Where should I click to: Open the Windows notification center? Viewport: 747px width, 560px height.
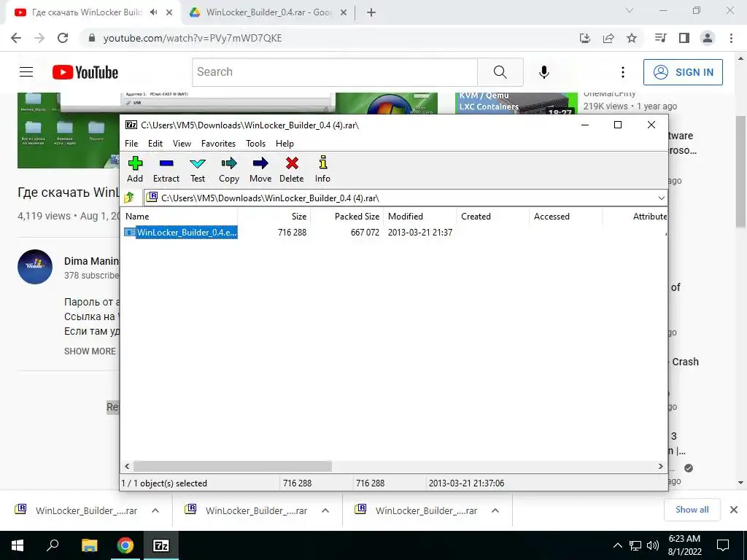[x=723, y=545]
